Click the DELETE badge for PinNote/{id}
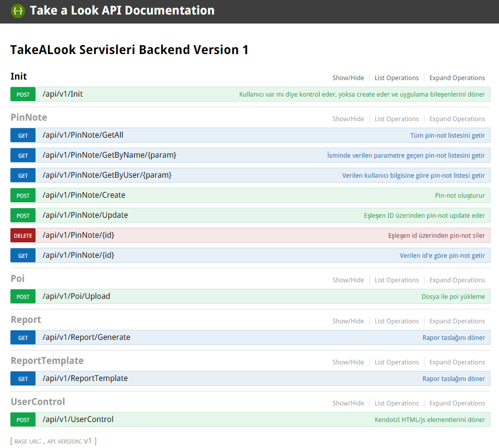 (x=23, y=236)
